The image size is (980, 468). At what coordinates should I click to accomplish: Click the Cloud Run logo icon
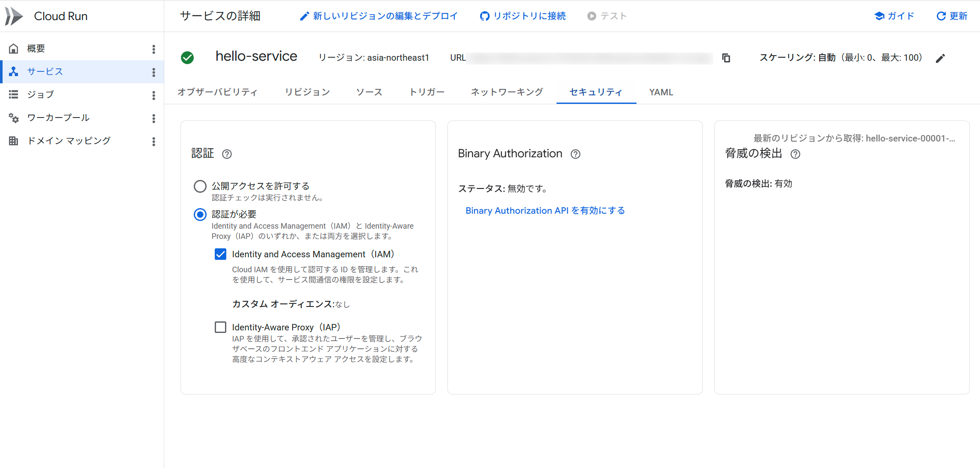(14, 16)
